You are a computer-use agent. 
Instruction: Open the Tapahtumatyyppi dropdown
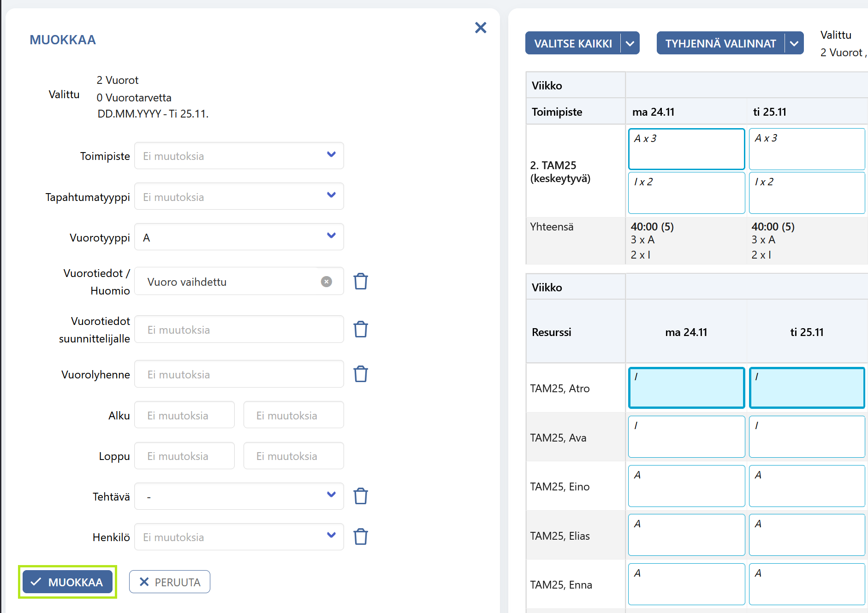point(239,196)
